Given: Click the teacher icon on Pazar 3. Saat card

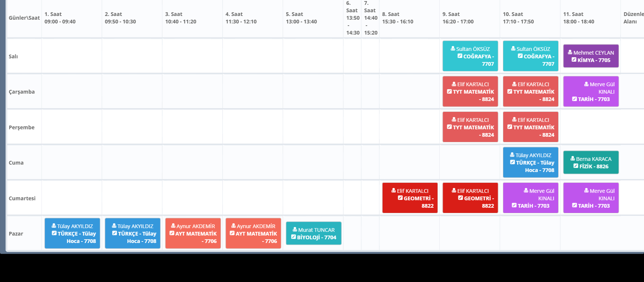Looking at the screenshot, I should 173,226.
